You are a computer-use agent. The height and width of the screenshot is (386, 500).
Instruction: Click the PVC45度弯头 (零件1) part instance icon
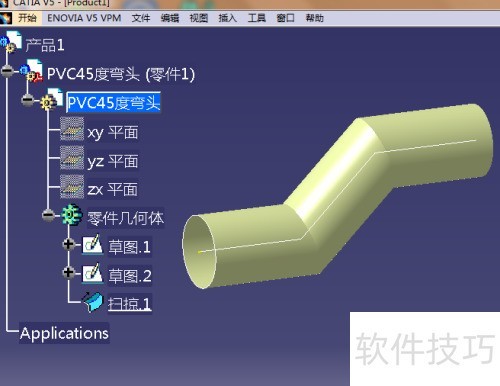click(x=31, y=71)
